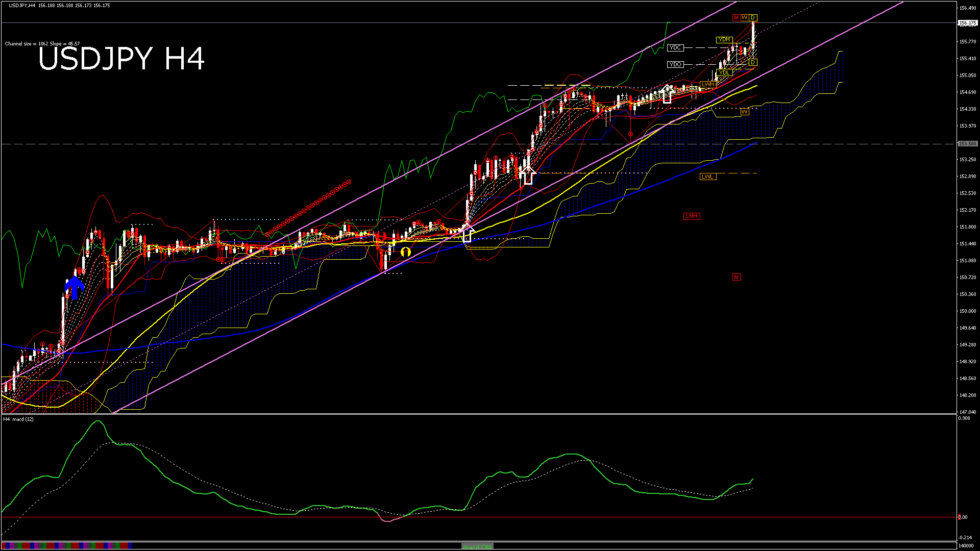Click the Channel size and Slope readout
The image size is (980, 551).
[42, 44]
